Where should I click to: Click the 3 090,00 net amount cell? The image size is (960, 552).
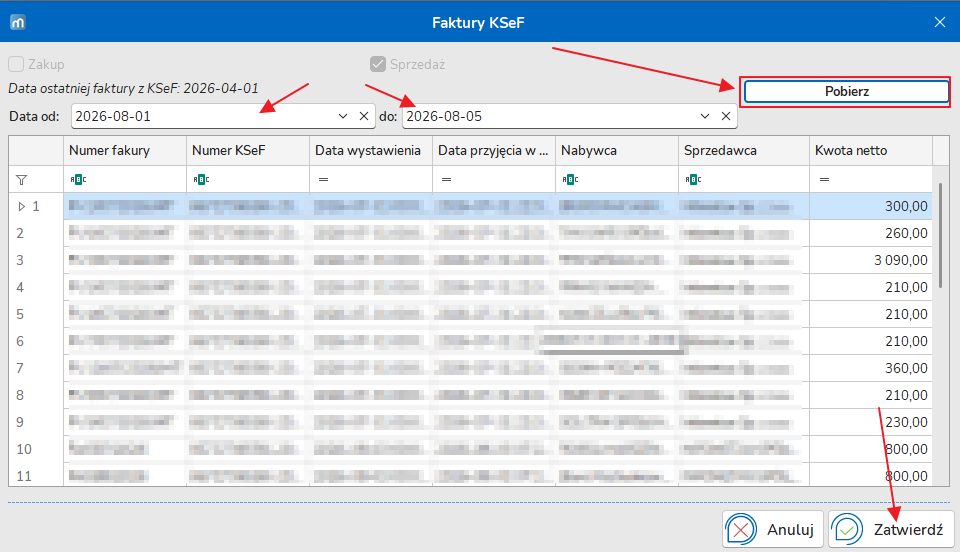(x=871, y=260)
